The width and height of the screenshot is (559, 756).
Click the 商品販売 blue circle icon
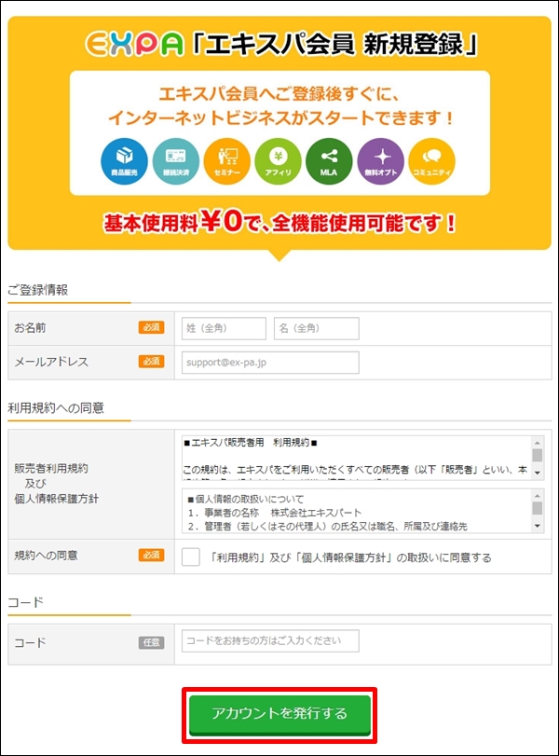coord(124,161)
